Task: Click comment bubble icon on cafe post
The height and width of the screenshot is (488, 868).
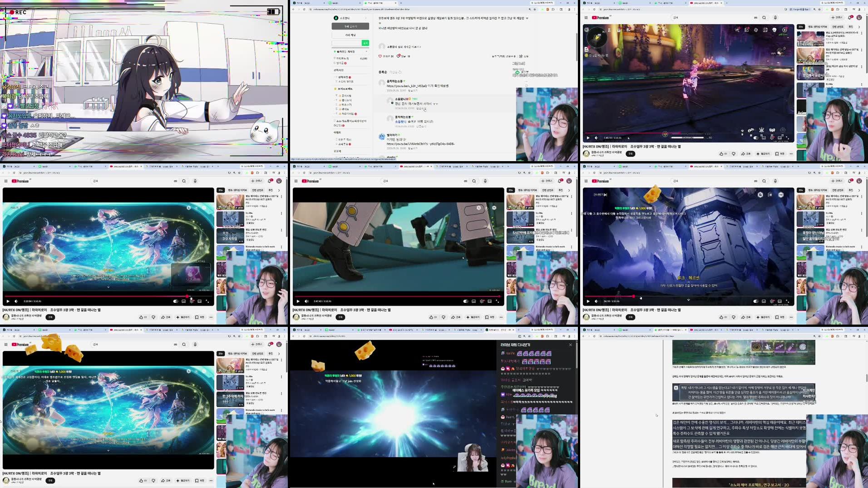Action: 398,56
